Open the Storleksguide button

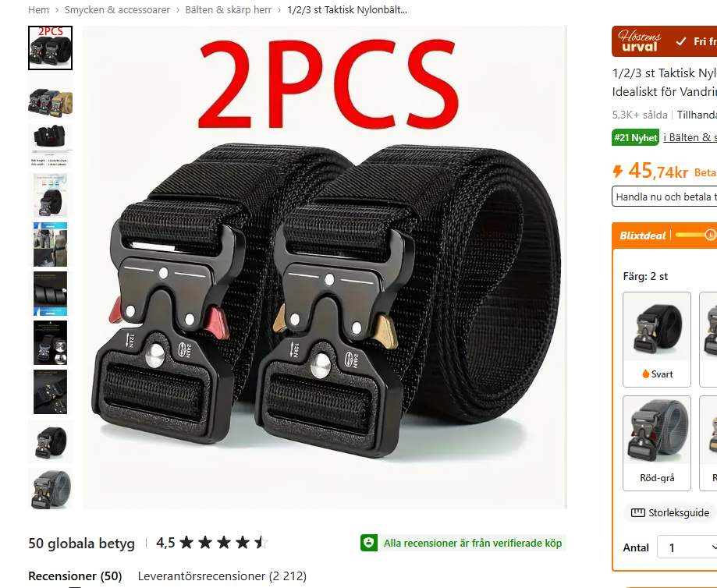[x=670, y=512]
